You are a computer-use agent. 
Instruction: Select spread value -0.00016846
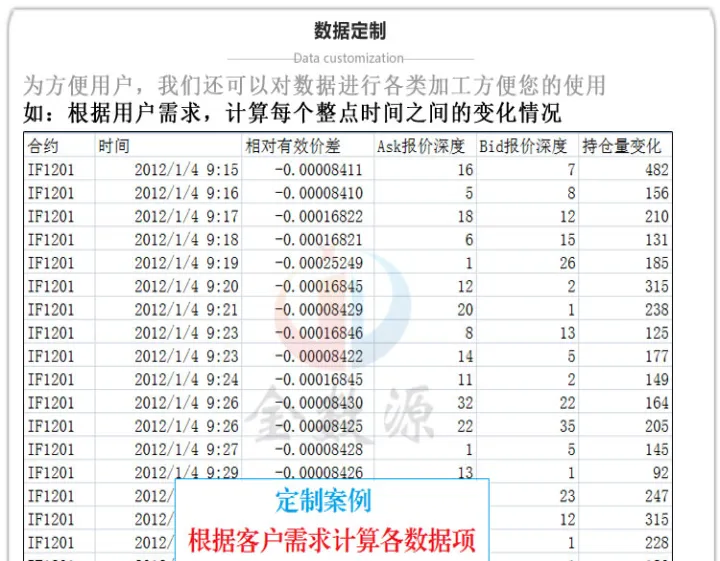[x=319, y=333]
